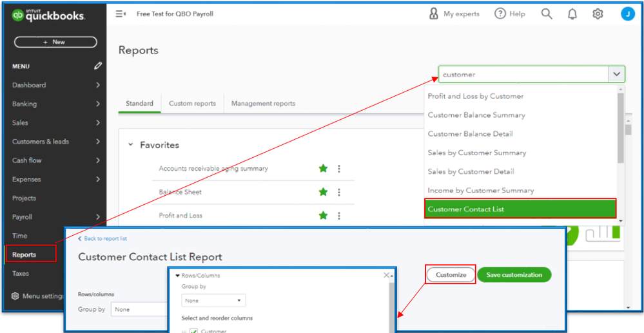Collapse the Favorites section
644x333 pixels.
[131, 144]
